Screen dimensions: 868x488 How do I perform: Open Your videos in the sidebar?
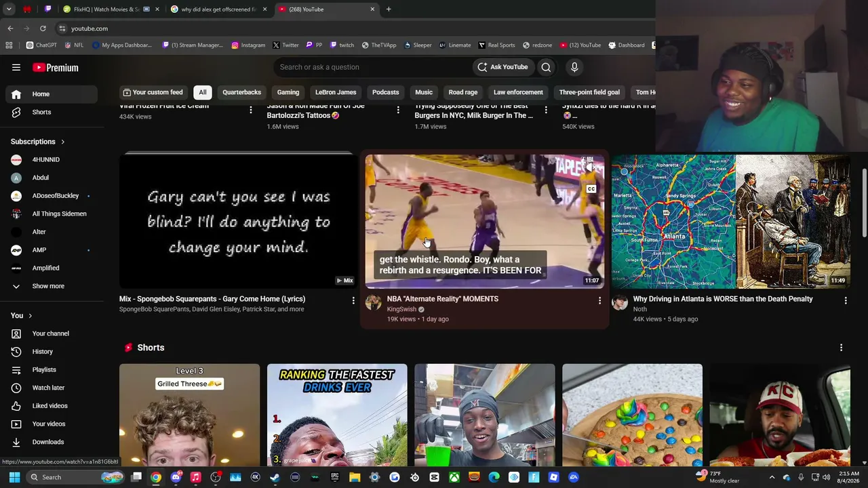click(x=49, y=424)
